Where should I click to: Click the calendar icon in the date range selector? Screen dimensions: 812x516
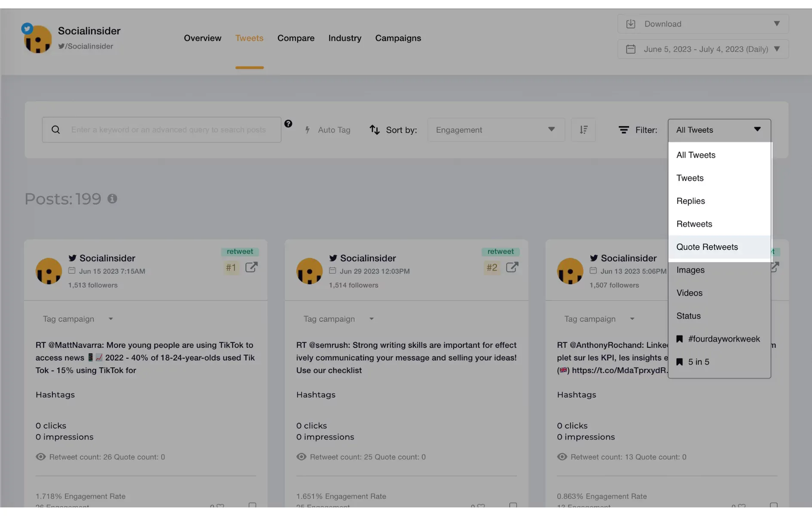coord(630,49)
